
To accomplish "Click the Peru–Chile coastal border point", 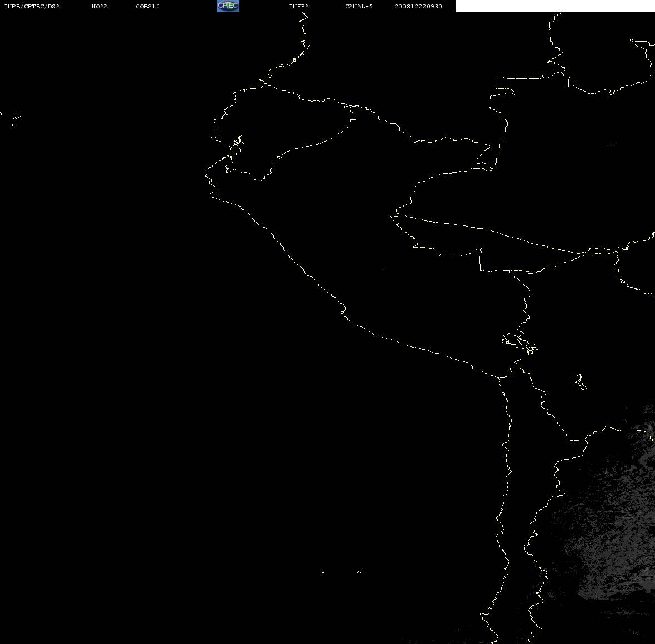I will coord(498,377).
